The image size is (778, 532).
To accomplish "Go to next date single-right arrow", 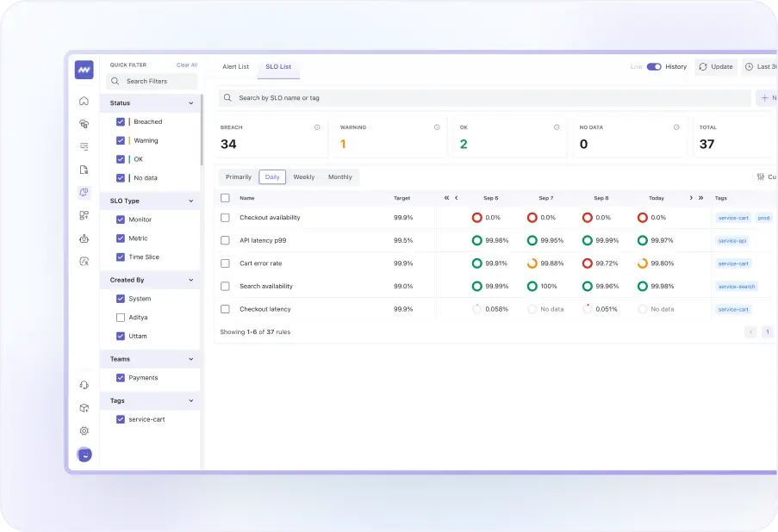I will [x=691, y=198].
